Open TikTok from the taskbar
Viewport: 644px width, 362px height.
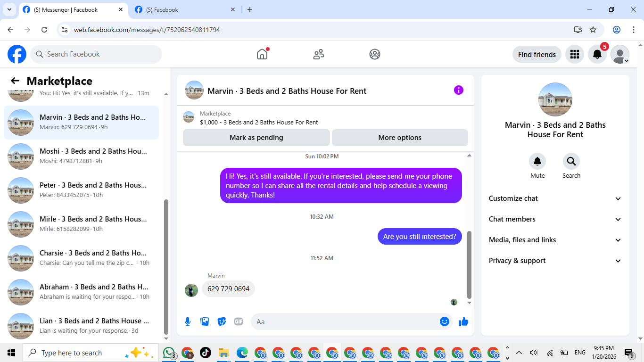tap(206, 353)
